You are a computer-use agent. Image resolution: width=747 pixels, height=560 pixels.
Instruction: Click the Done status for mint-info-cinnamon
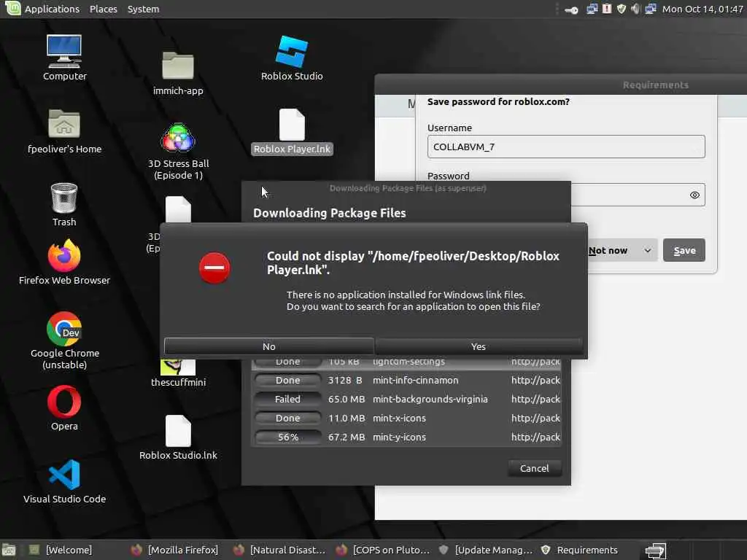click(287, 380)
